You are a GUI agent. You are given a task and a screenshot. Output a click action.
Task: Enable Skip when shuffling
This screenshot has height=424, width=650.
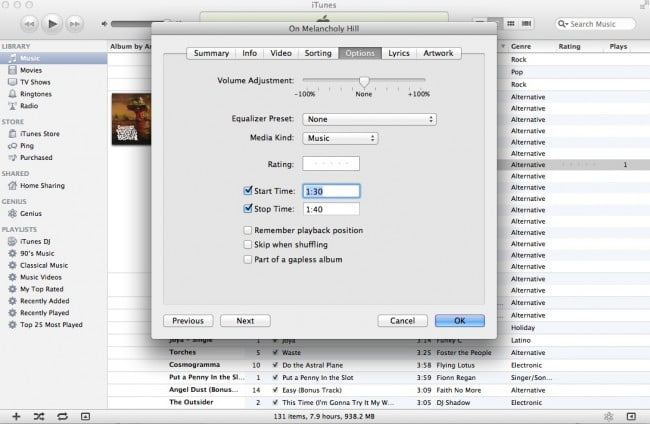247,245
